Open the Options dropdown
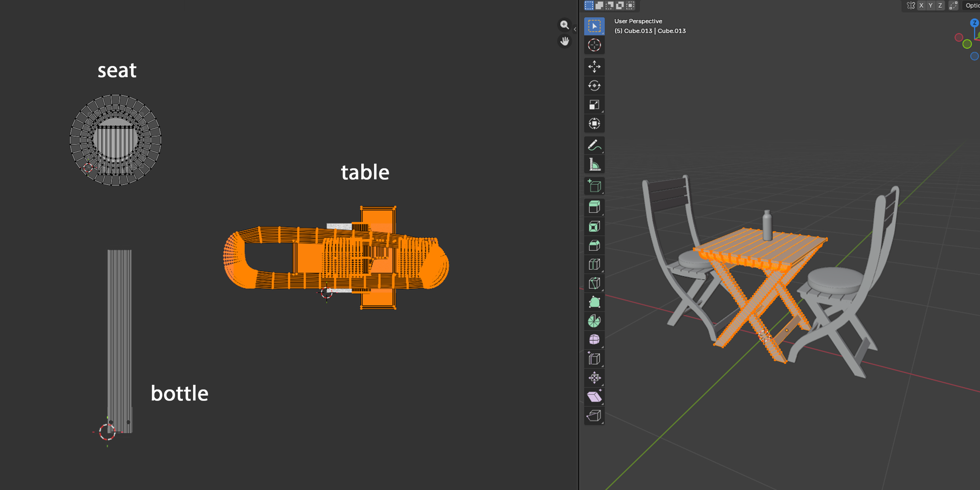This screenshot has width=980, height=490. click(x=972, y=5)
